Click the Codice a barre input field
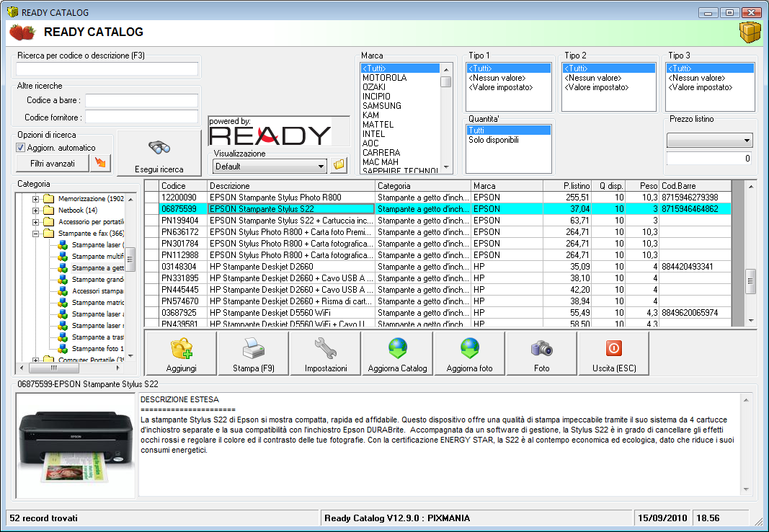Viewport: 769px width, 532px height. click(141, 100)
